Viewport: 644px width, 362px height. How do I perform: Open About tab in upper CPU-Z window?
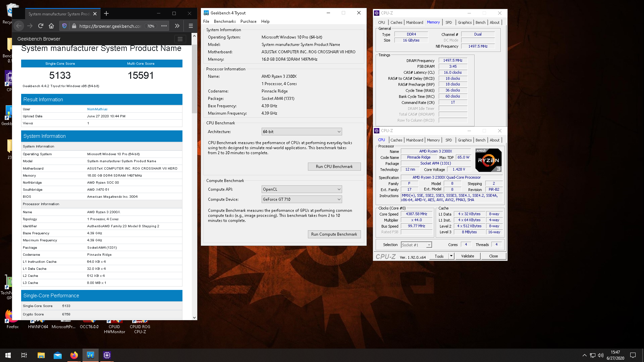pyautogui.click(x=494, y=22)
